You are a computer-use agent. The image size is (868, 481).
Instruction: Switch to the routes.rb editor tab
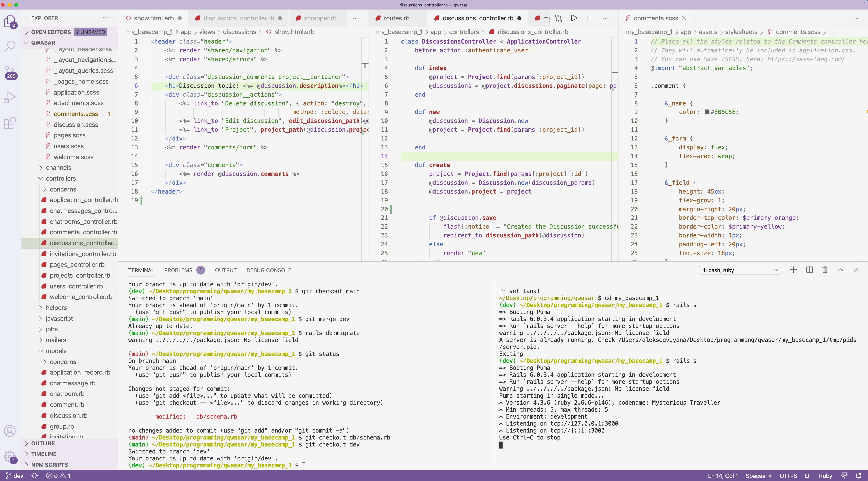coord(397,18)
